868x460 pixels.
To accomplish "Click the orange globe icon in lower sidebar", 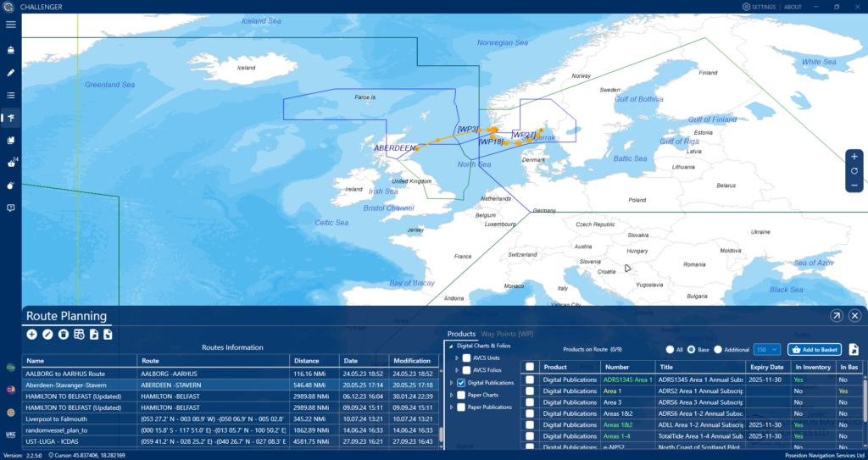I will (x=10, y=413).
